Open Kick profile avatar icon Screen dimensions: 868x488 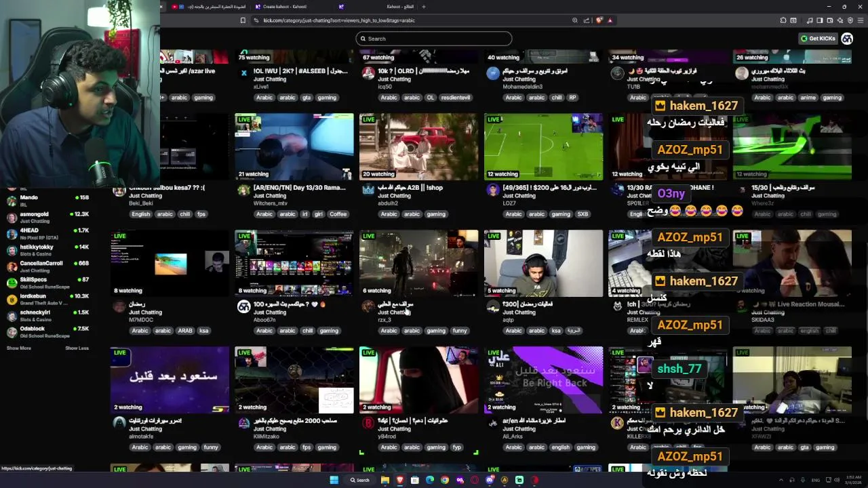(847, 39)
